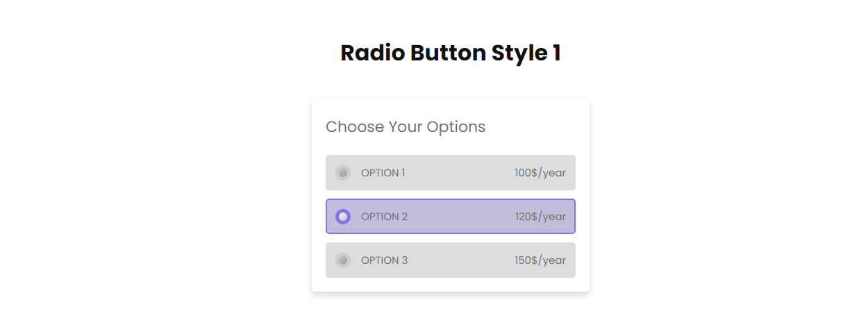The height and width of the screenshot is (325, 868).
Task: Click the OPTION 2 label text
Action: 384,217
